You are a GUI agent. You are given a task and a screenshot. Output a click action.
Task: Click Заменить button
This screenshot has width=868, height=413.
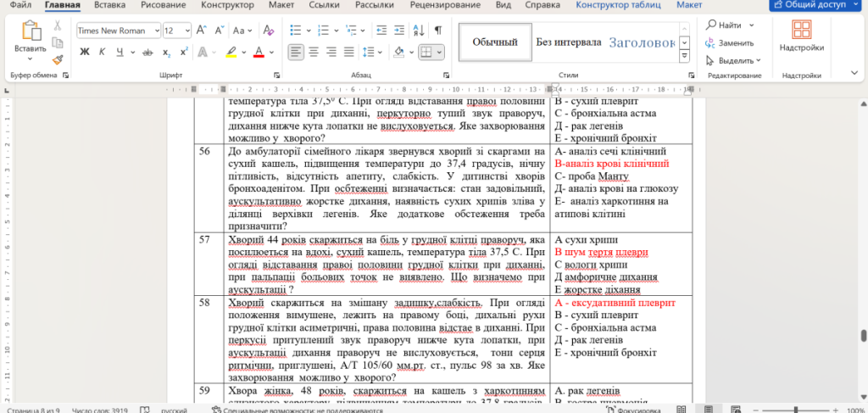tap(730, 42)
